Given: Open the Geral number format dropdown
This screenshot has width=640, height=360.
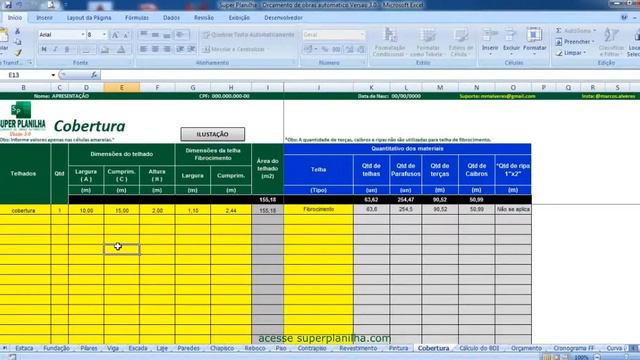Looking at the screenshot, I should click(362, 35).
